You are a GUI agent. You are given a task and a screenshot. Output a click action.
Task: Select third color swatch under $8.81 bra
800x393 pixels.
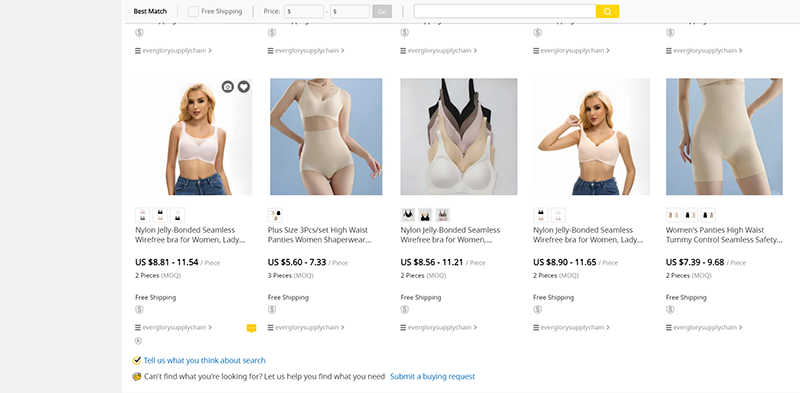click(178, 215)
